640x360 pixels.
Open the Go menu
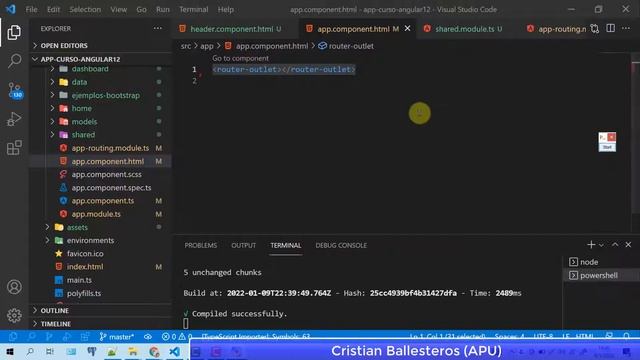pos(141,9)
